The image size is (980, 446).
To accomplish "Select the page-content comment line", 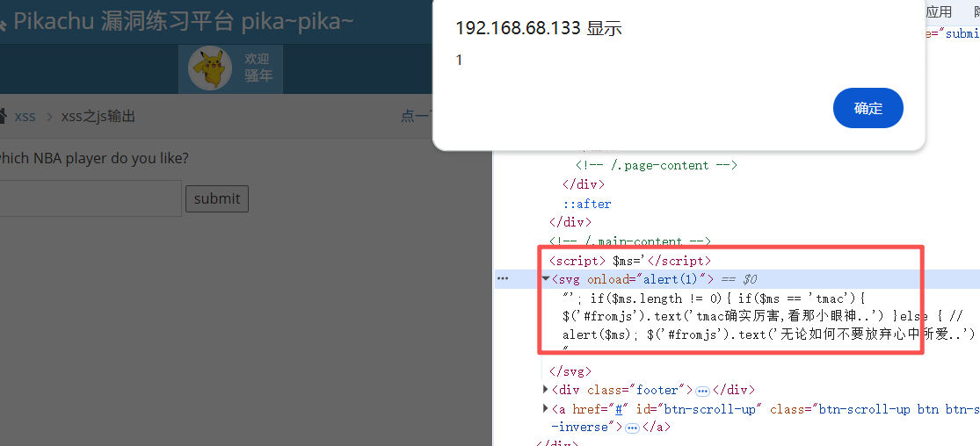I will 657,165.
